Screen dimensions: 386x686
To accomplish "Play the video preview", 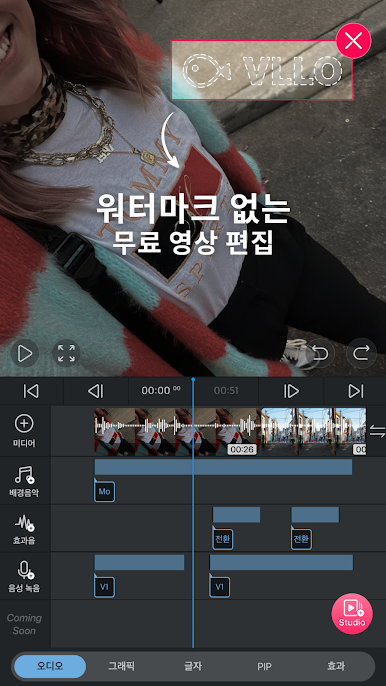I will click(25, 353).
